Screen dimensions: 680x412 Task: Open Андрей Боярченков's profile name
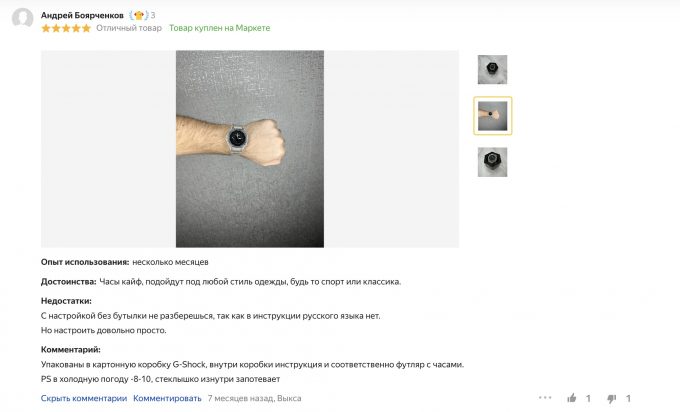[x=82, y=15]
